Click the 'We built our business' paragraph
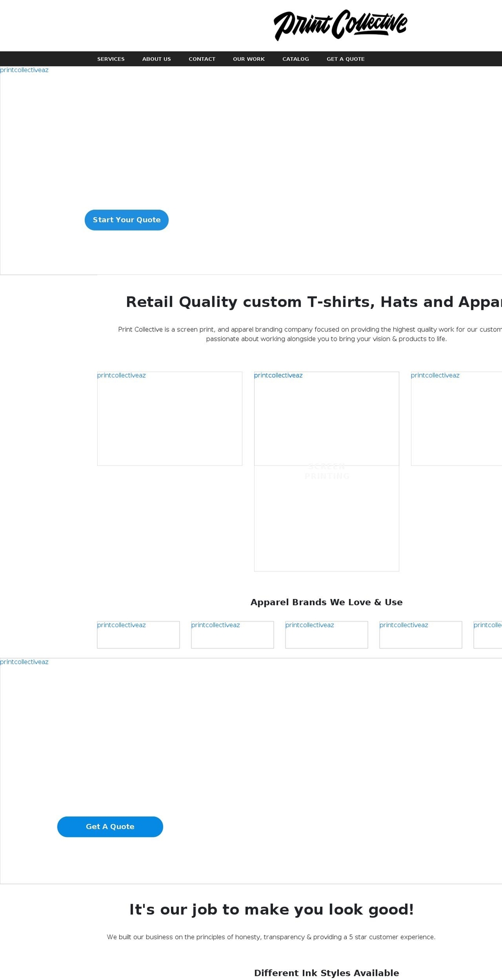502x980 pixels. pyautogui.click(x=271, y=937)
